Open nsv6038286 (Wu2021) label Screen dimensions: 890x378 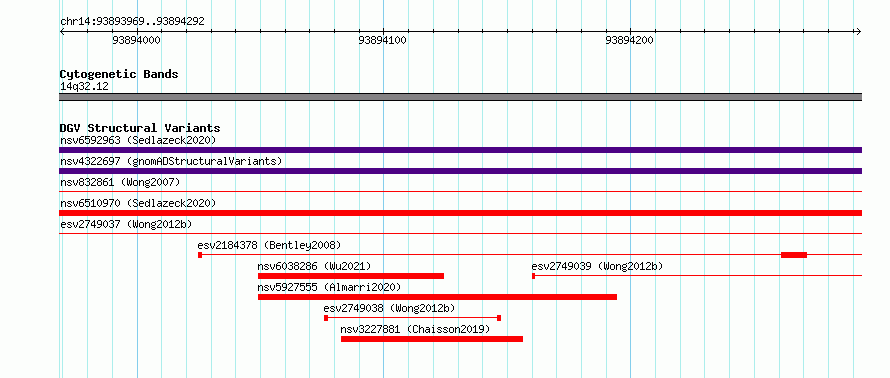click(314, 266)
